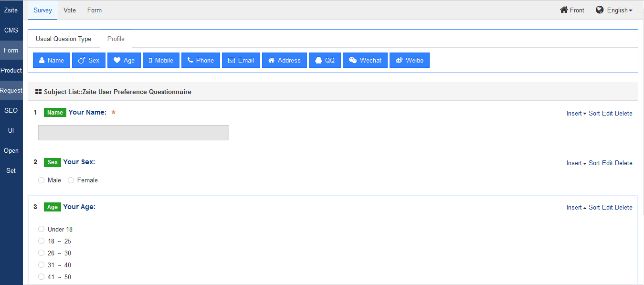This screenshot has height=285, width=644.
Task: Choose the 18 ~ 25 age option
Action: [42, 241]
